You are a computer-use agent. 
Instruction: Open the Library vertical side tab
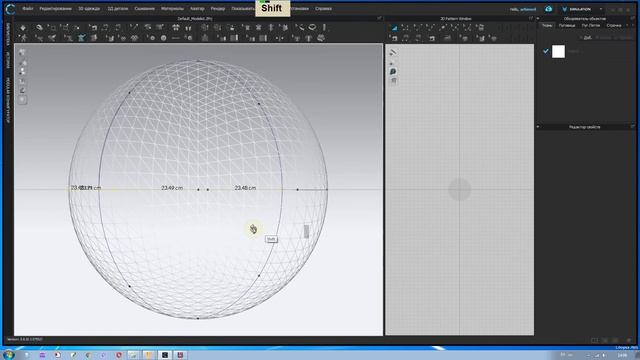(8, 33)
